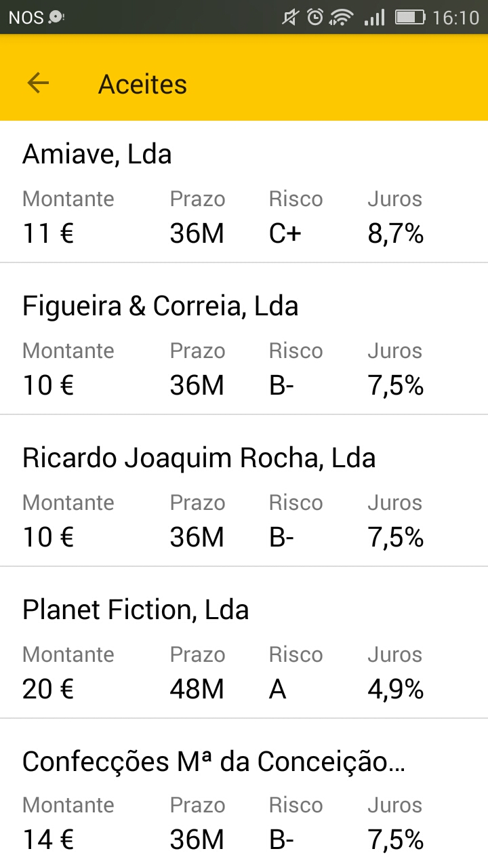Image resolution: width=488 pixels, height=868 pixels.
Task: Tap the 16:10 clock in status bar
Action: pos(455,18)
